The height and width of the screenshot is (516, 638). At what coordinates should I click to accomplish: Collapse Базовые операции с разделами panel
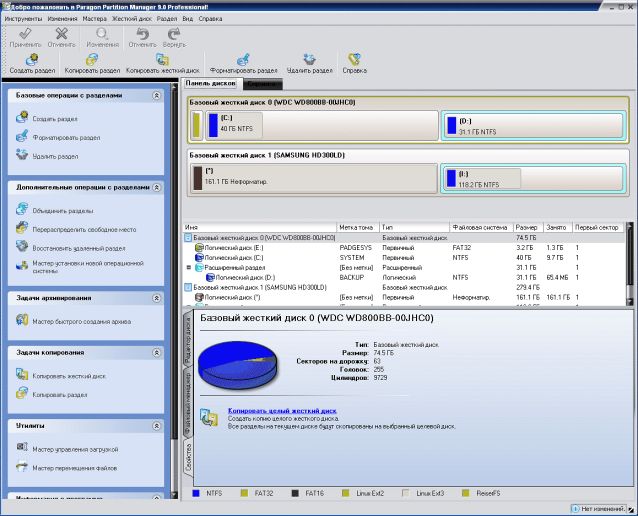tap(156, 96)
